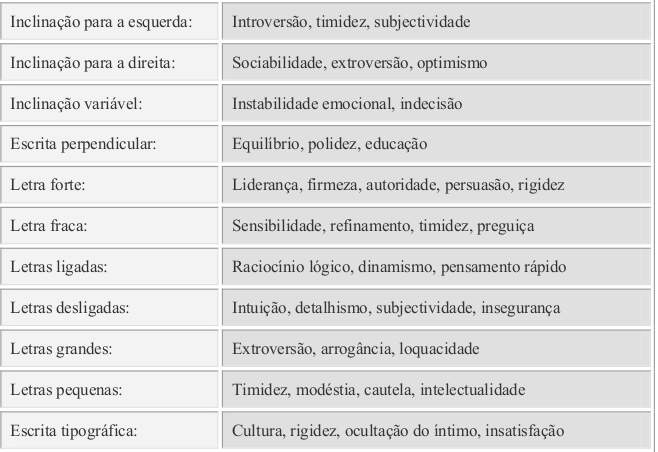Click 'Cultura, rigidez, ocultação do íntimo, insatisfação' cell
The height and width of the screenshot is (452, 658).
click(399, 431)
